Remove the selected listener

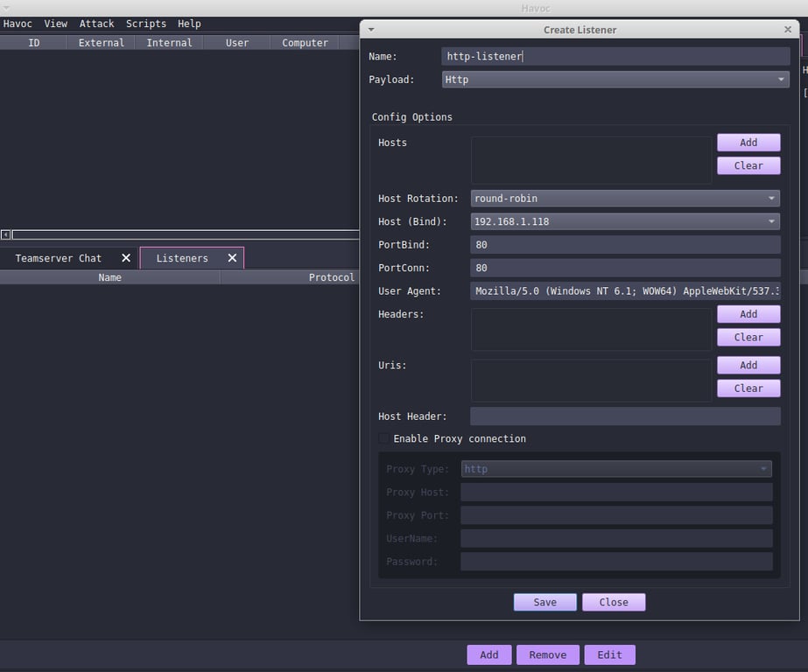tap(547, 654)
